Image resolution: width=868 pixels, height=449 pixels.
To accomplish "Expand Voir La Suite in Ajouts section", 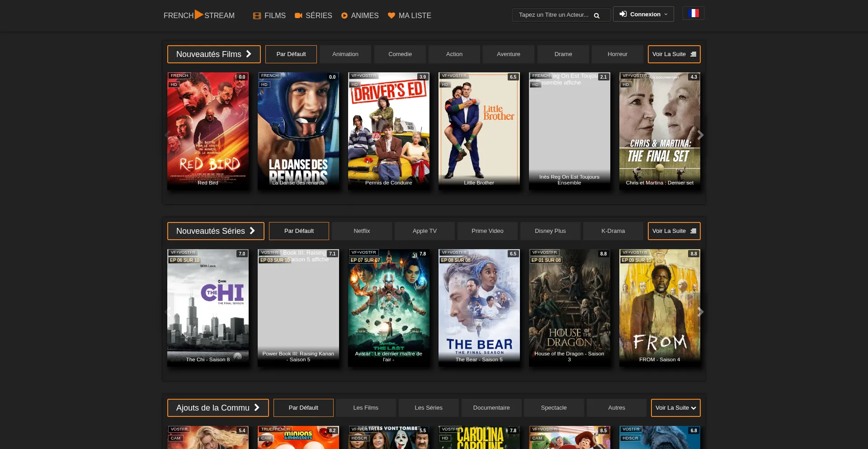I will tap(675, 408).
